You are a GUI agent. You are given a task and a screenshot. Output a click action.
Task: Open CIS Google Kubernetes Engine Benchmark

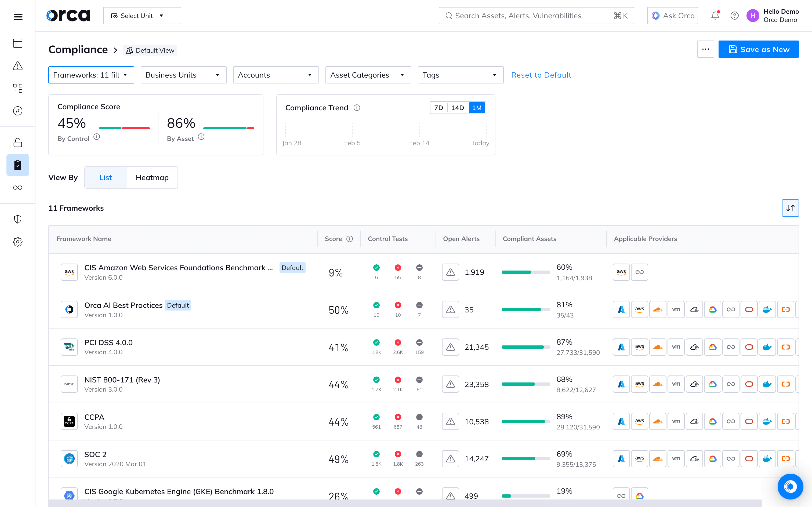[x=179, y=492]
